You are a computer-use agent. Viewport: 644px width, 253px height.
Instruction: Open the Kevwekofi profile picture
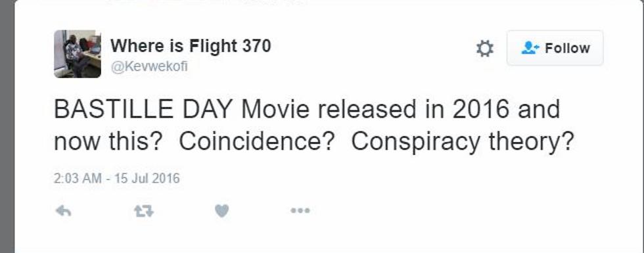click(78, 54)
